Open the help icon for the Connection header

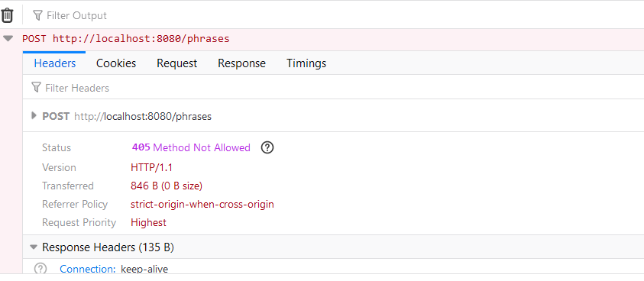coord(40,269)
